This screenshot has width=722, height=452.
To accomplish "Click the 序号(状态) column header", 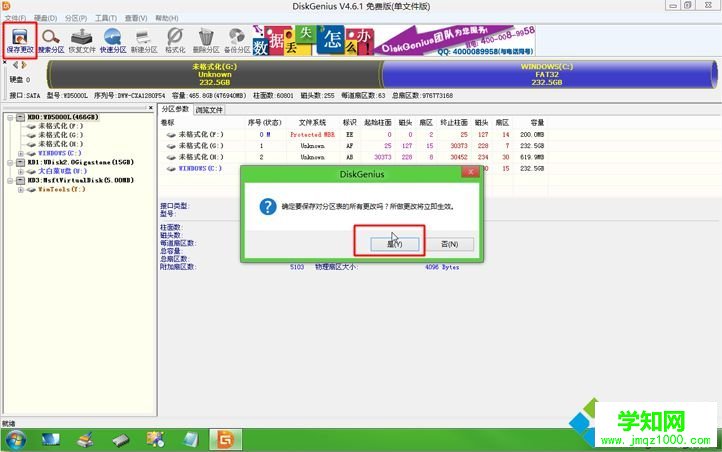I will 264,123.
